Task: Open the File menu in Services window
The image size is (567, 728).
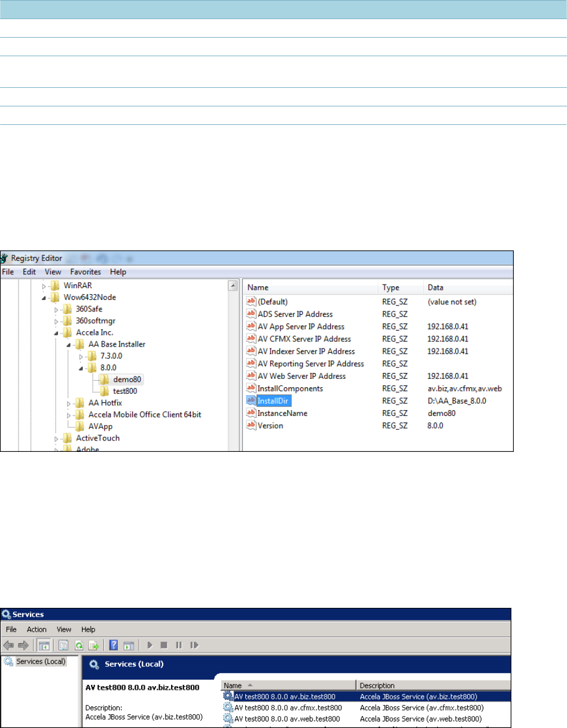Action: point(13,629)
